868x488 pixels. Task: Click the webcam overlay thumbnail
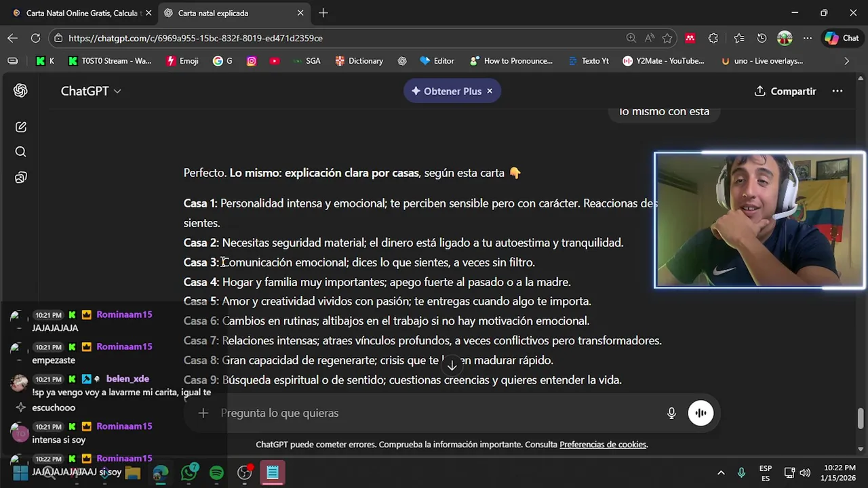759,220
